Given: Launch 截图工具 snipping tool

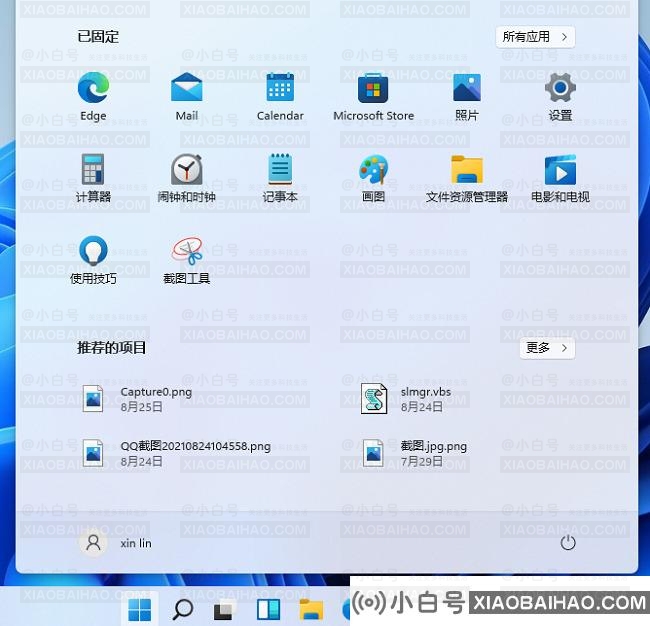Looking at the screenshot, I should pos(187,260).
